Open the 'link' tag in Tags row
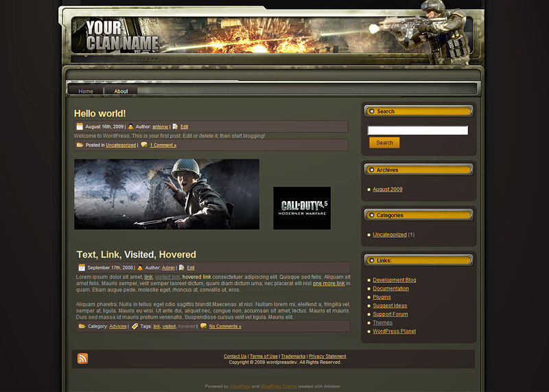This screenshot has width=549, height=392. tap(156, 327)
